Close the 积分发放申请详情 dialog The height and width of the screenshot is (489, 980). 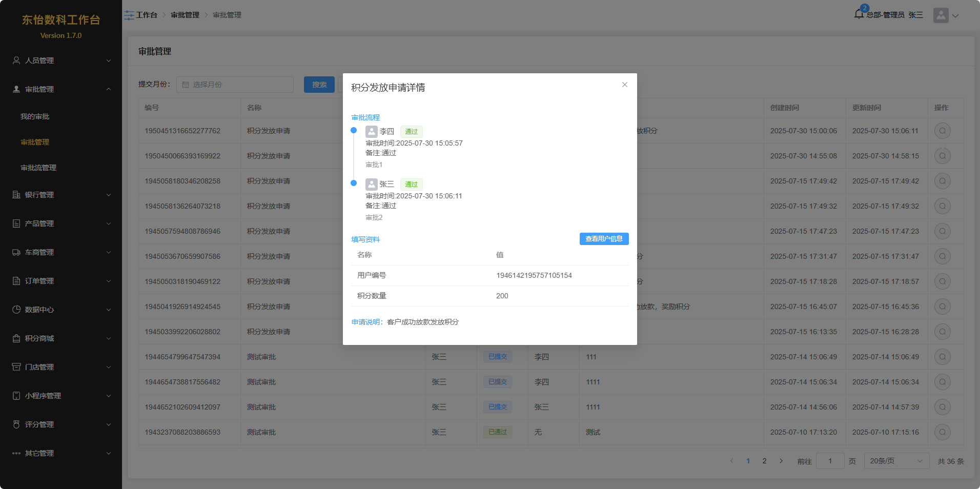(x=624, y=85)
